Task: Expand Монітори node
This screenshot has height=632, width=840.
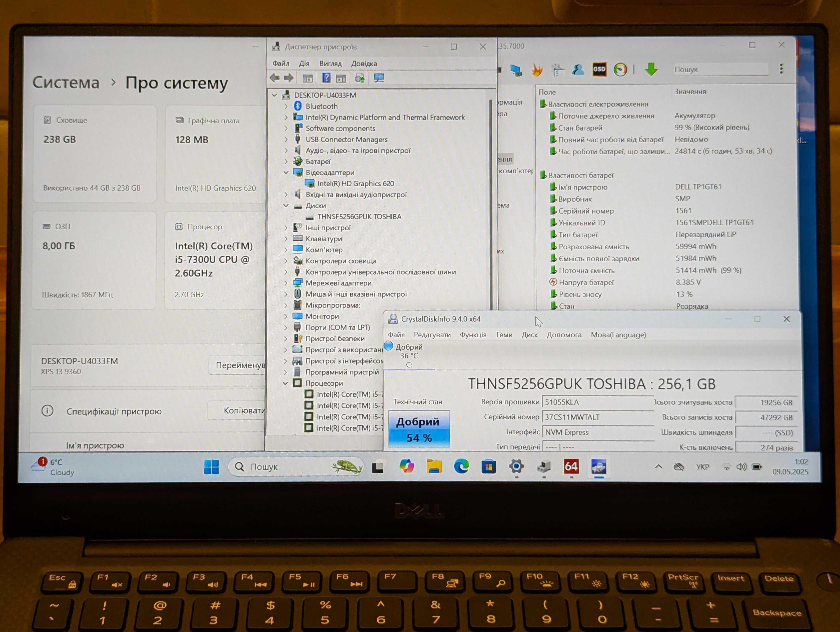Action: pyautogui.click(x=286, y=316)
